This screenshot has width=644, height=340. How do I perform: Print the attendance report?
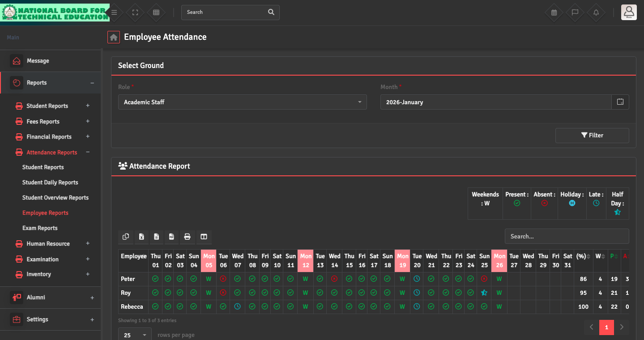pos(188,237)
